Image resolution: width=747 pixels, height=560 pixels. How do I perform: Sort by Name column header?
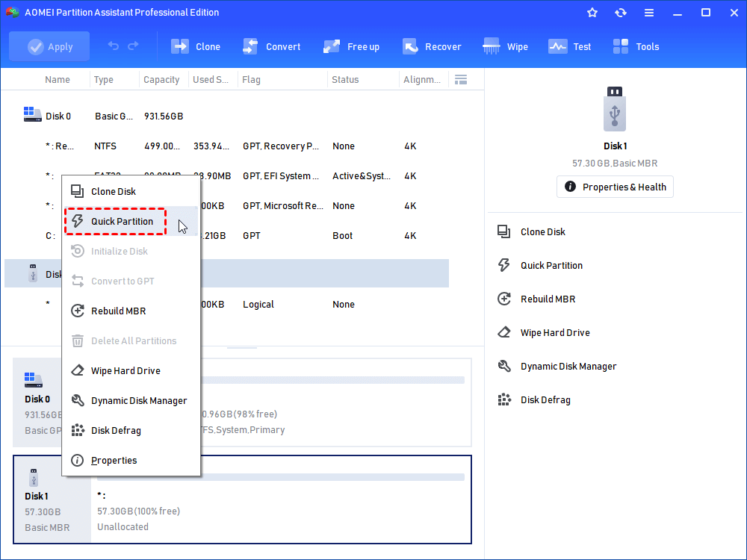coord(58,80)
